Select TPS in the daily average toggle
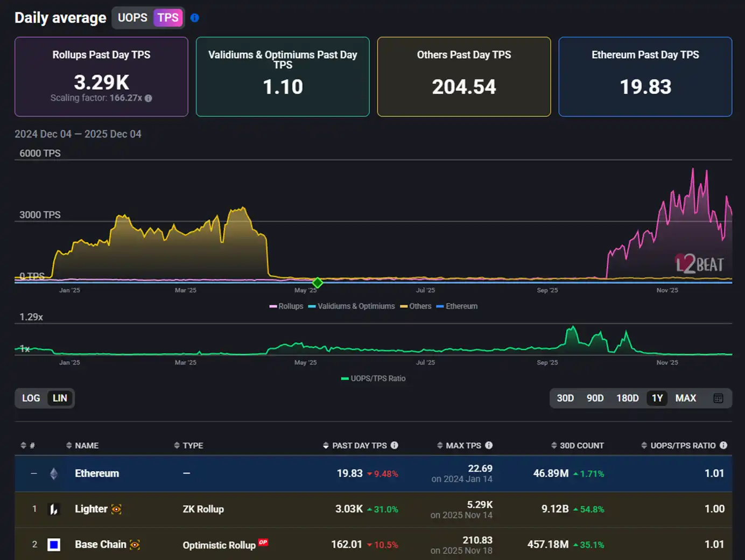The image size is (745, 560). [x=168, y=18]
